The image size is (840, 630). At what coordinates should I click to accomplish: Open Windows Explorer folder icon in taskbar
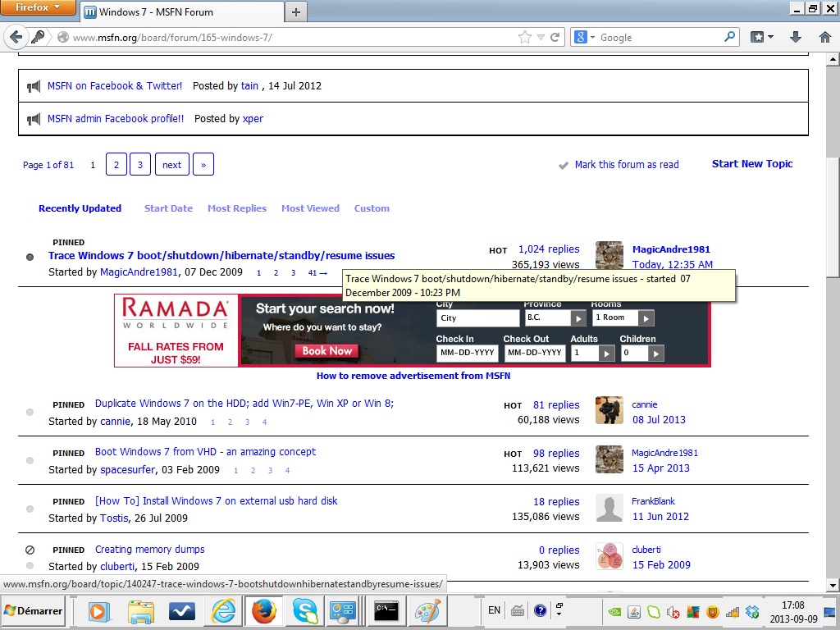click(x=140, y=611)
